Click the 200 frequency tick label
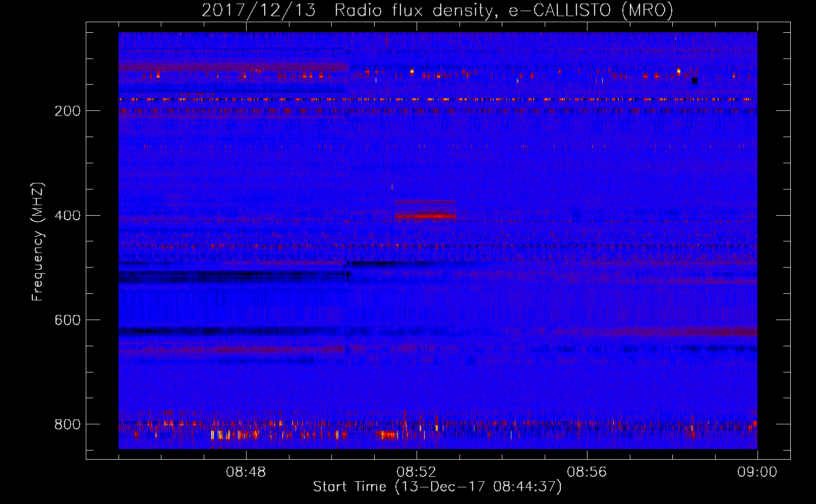This screenshot has width=816, height=504. pos(68,111)
